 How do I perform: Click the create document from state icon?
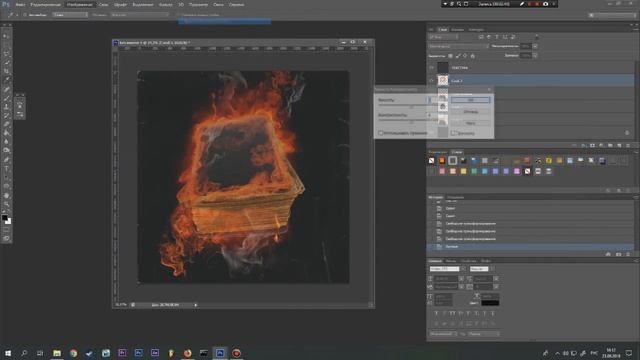click(608, 254)
